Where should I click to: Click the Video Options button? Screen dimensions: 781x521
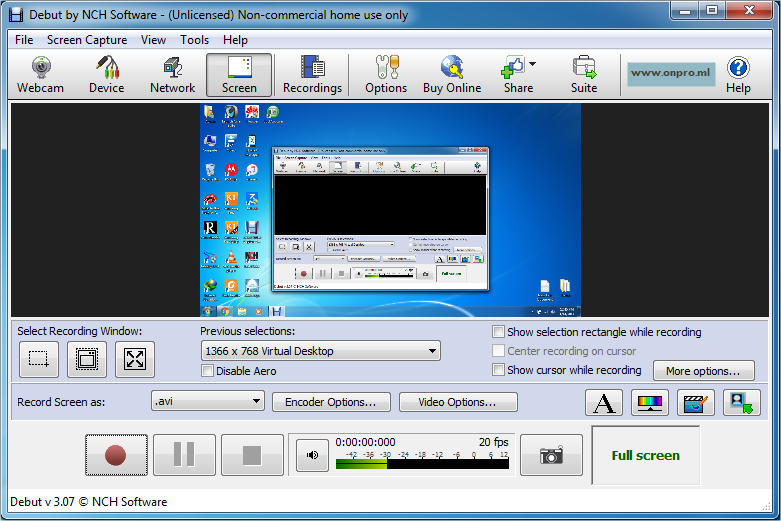tap(458, 402)
